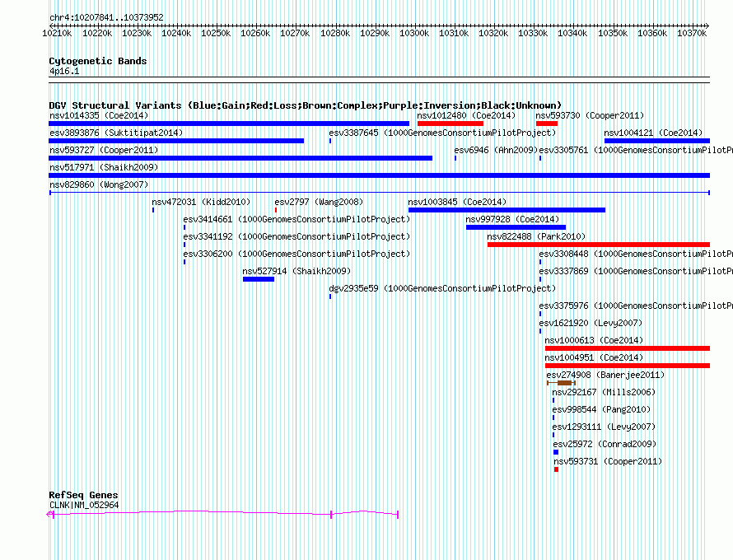The height and width of the screenshot is (560, 733).
Task: Click the 10250k ruler position marker
Action: tap(216, 33)
